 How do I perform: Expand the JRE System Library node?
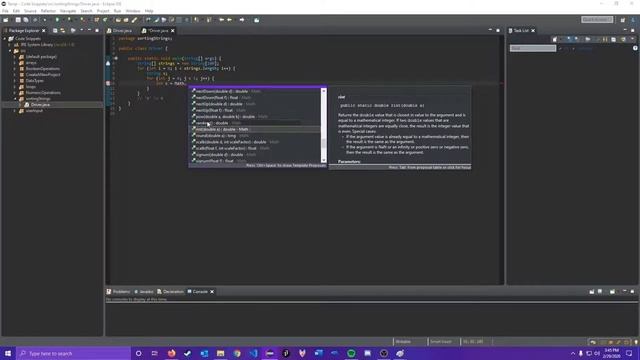tap(10, 45)
